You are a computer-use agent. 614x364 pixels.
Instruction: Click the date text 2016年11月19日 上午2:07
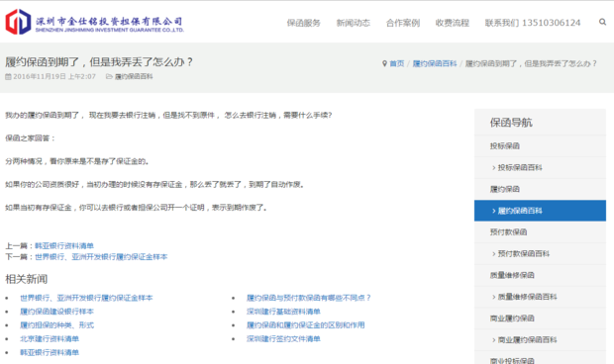tap(54, 76)
